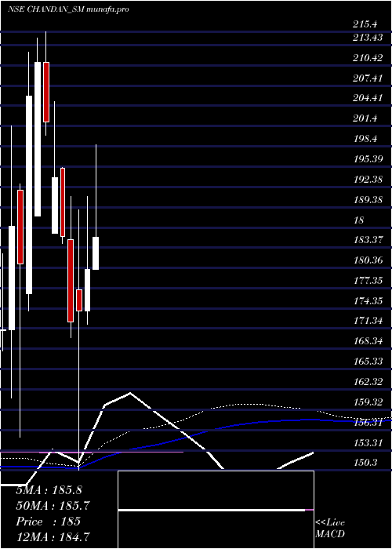Select the 201.4 axis value
Image resolution: width=392 pixels, height=549 pixels.
click(365, 118)
